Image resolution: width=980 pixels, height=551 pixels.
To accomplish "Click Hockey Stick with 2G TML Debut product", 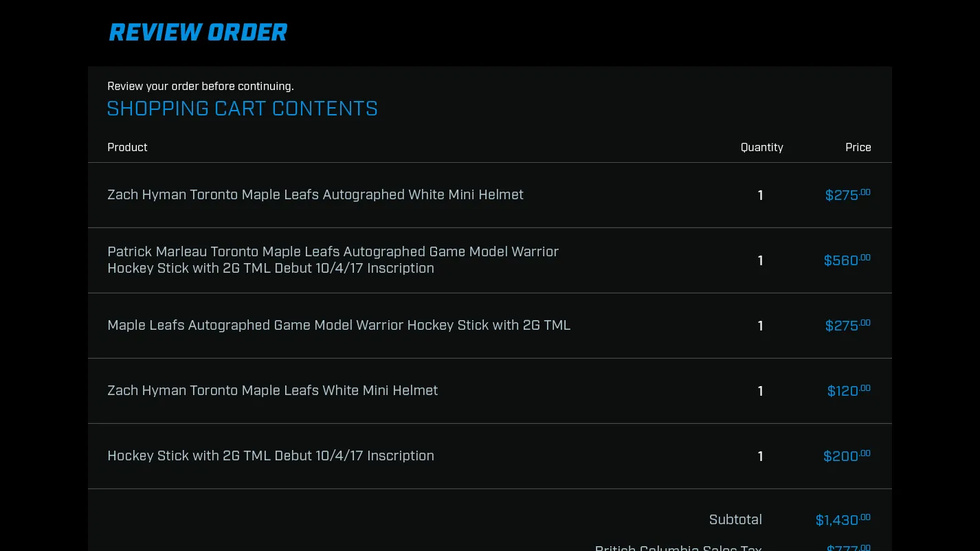I will (270, 456).
